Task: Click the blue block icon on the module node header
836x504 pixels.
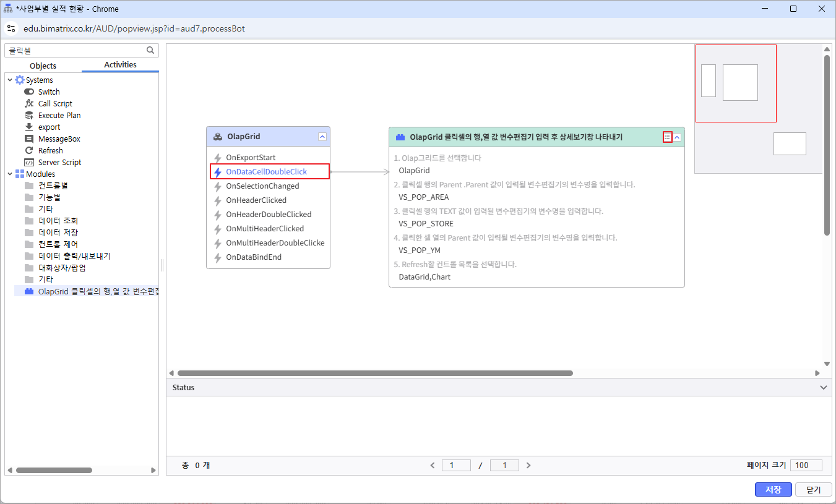Action: (401, 137)
